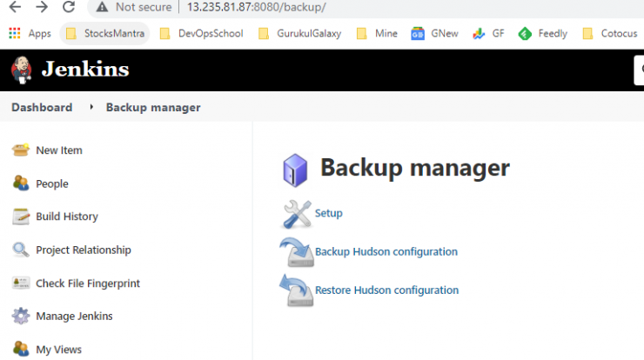Screen dimensions: 644x360
Task: Open the StocksMantra bookmark folder
Action: [105, 34]
